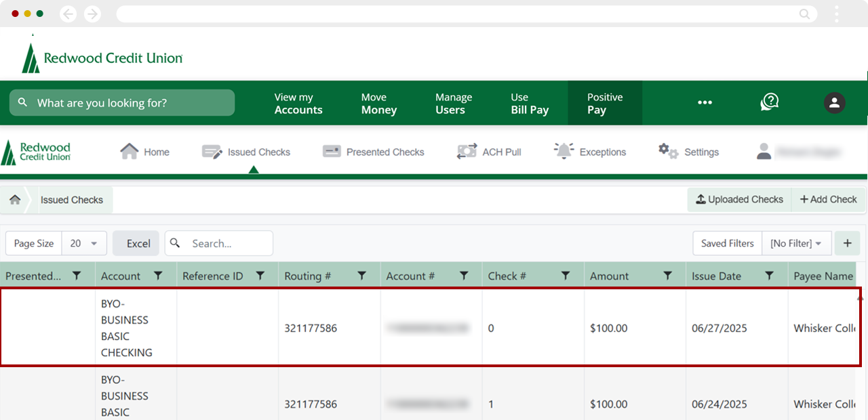The height and width of the screenshot is (420, 868).
Task: Click the Saved Filters button
Action: pos(728,243)
